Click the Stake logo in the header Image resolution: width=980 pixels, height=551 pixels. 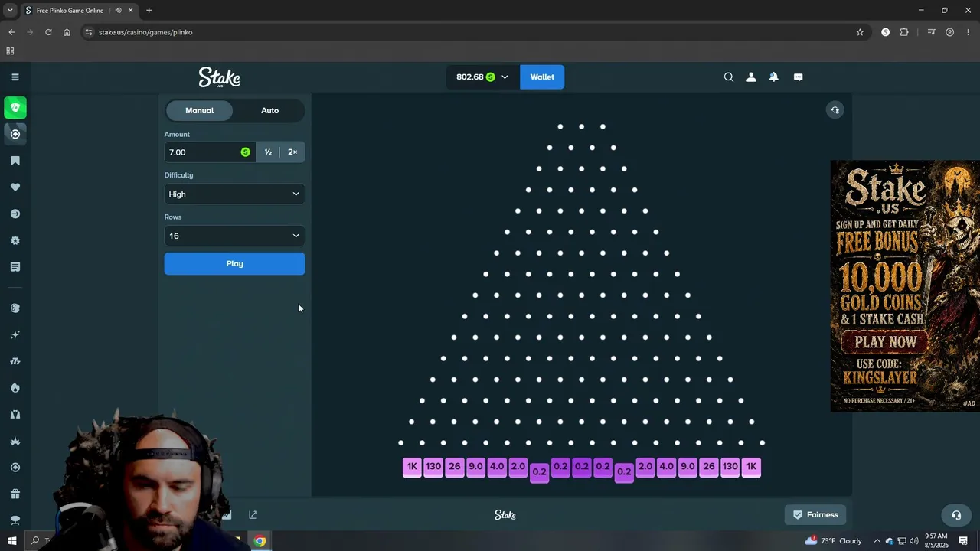pos(220,77)
